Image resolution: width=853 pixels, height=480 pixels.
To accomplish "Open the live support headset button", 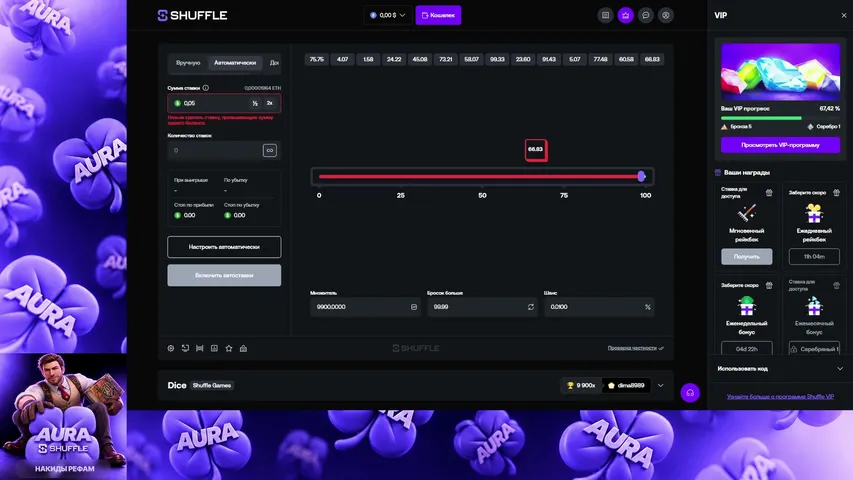I will 690,393.
